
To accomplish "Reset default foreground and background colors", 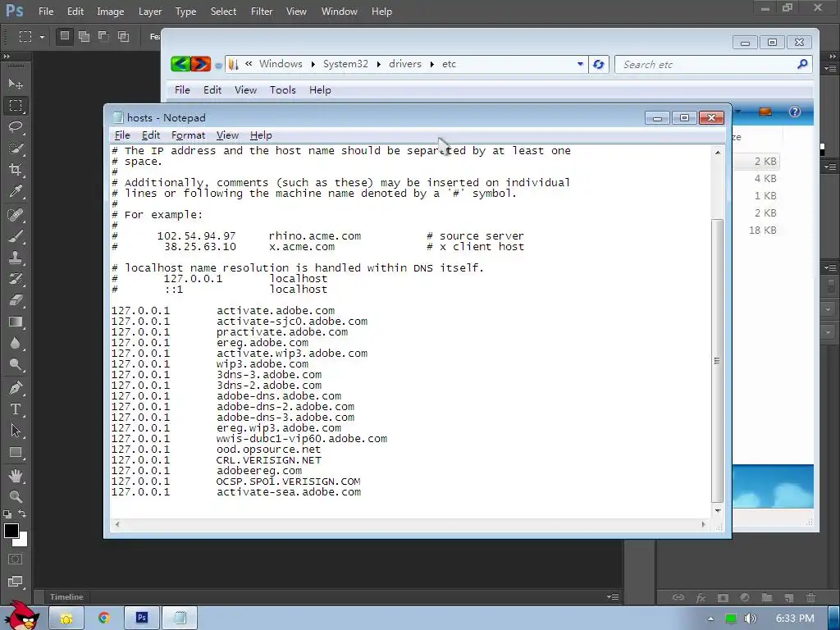I will point(7,514).
